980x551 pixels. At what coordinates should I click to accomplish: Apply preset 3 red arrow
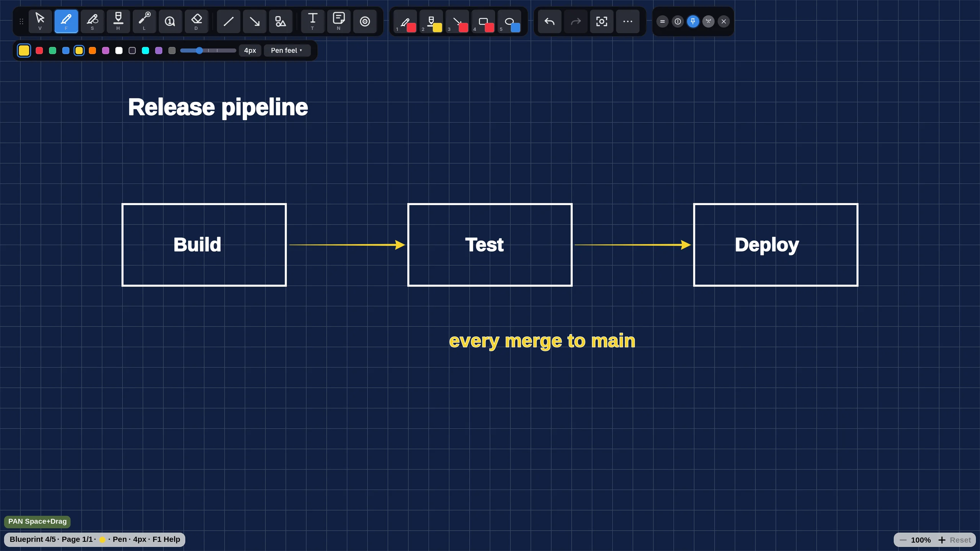point(457,21)
